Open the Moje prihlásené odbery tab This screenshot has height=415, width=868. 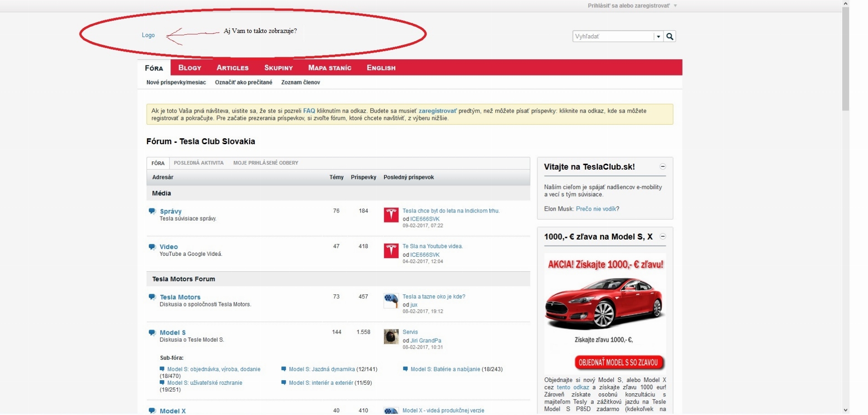click(266, 163)
